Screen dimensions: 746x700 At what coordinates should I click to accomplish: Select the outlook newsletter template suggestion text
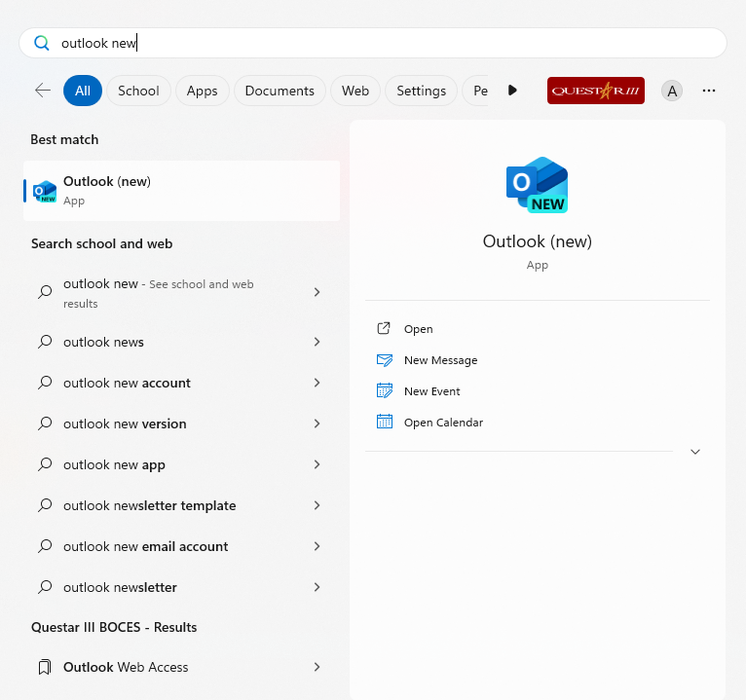tap(149, 505)
